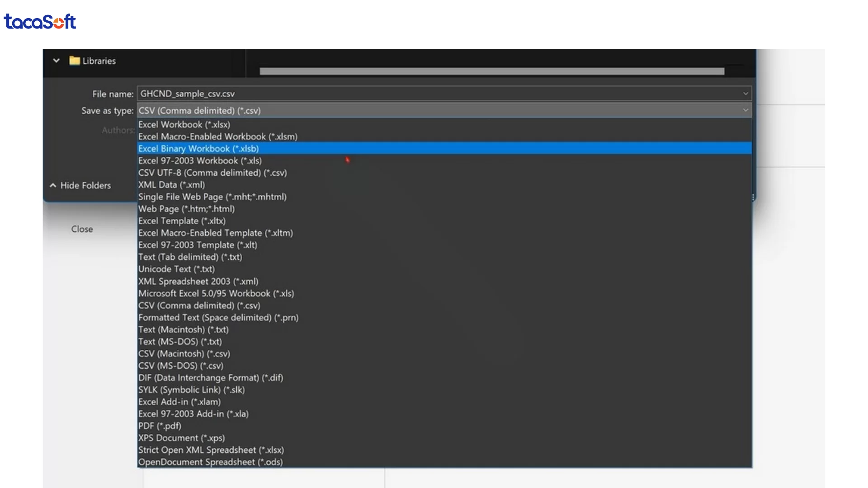Choose XML Data (*.xml) type
Viewport: 868px width, 488px height.
coord(444,184)
